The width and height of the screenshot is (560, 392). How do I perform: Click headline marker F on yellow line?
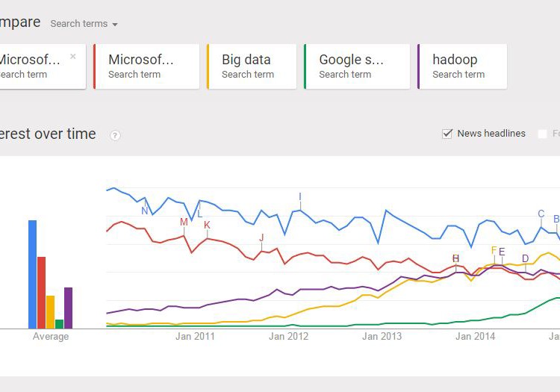[494, 250]
